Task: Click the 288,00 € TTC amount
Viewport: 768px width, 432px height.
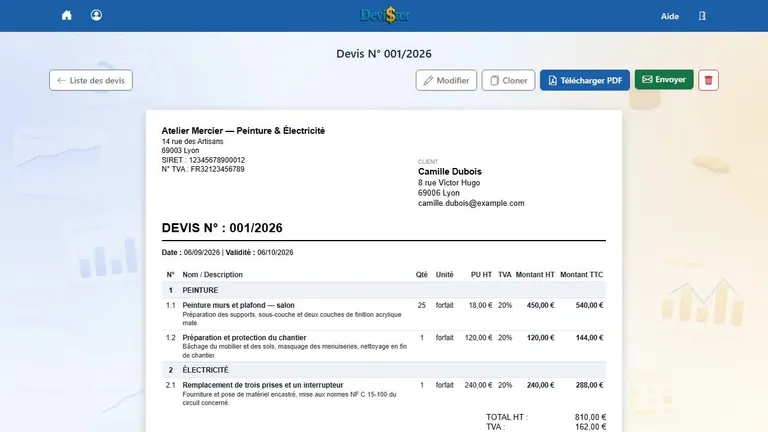Action: coord(590,385)
